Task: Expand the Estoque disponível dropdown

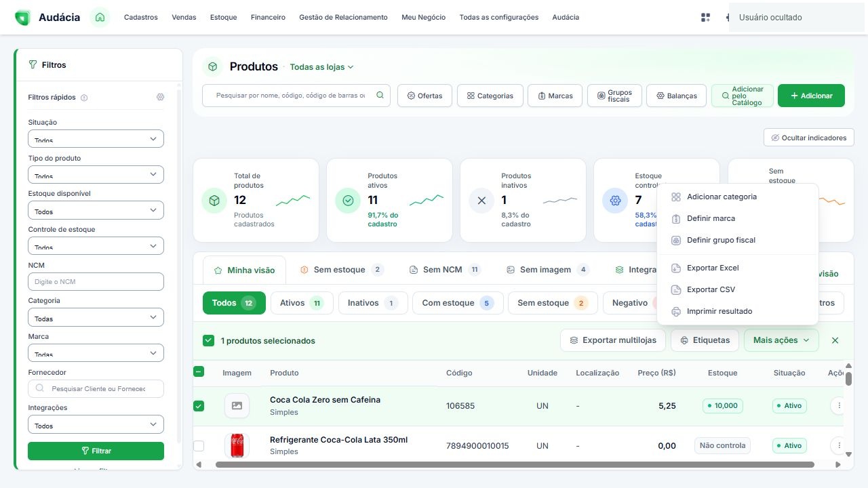Action: click(96, 210)
